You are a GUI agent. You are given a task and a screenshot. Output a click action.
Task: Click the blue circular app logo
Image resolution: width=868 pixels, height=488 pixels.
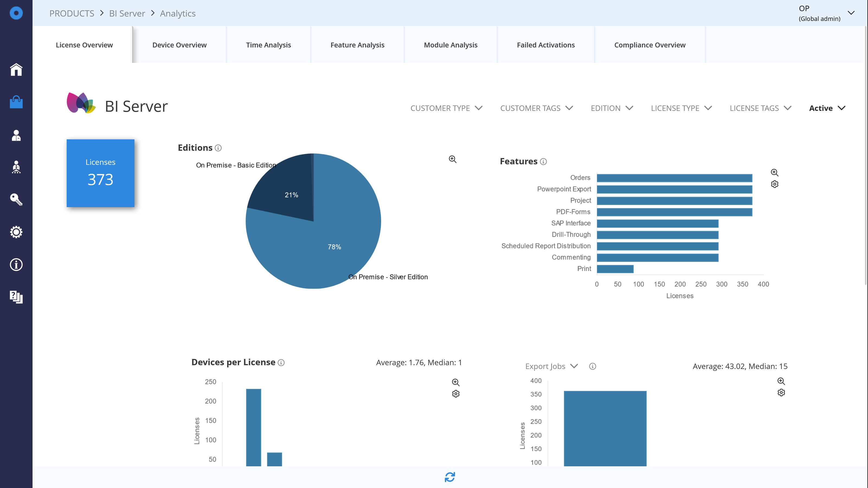click(x=16, y=13)
